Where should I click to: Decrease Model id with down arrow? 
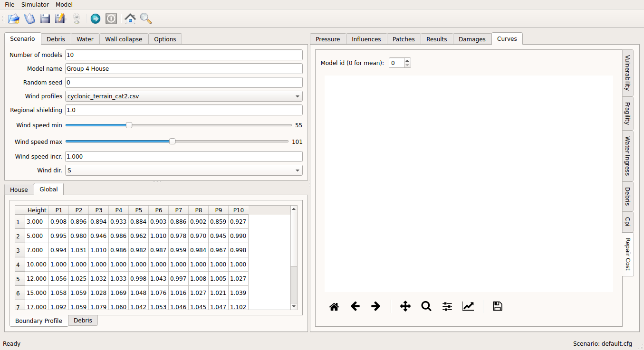[407, 65]
